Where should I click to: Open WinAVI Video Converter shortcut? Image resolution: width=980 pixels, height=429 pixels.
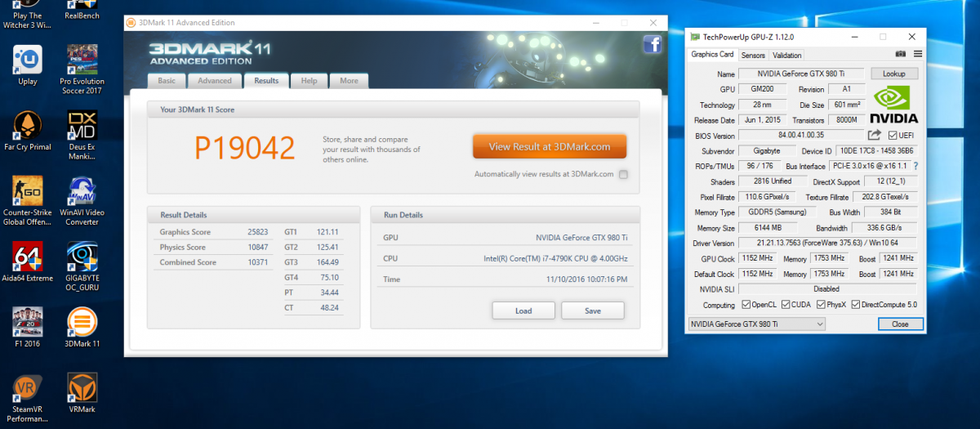tap(82, 202)
